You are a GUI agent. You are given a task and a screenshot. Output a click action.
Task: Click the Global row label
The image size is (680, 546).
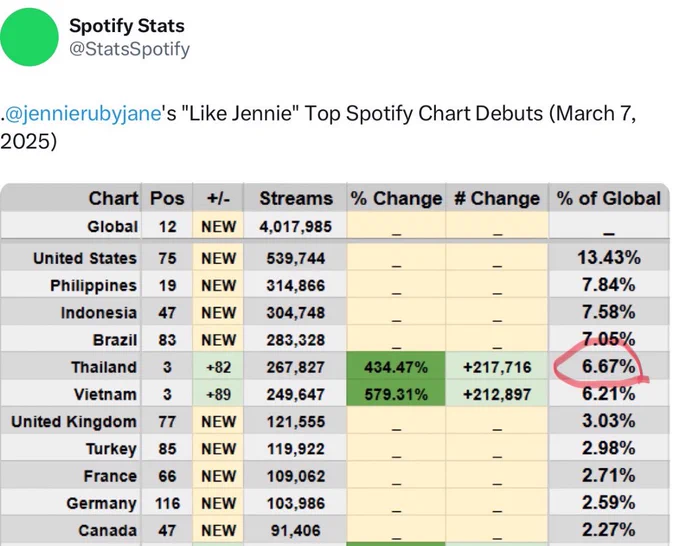(x=112, y=226)
